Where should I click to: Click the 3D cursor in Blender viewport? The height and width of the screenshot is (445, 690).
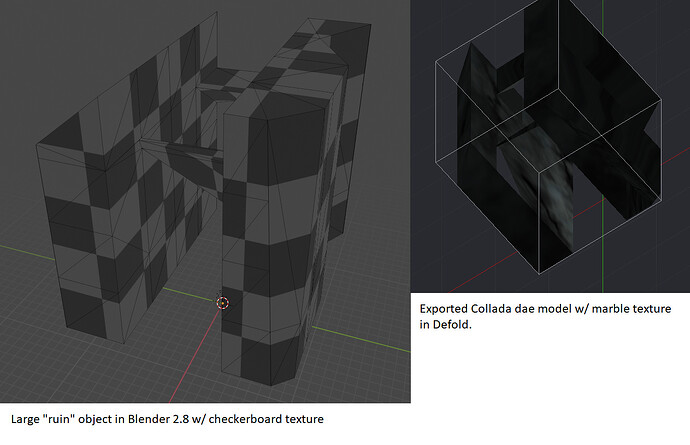click(222, 303)
